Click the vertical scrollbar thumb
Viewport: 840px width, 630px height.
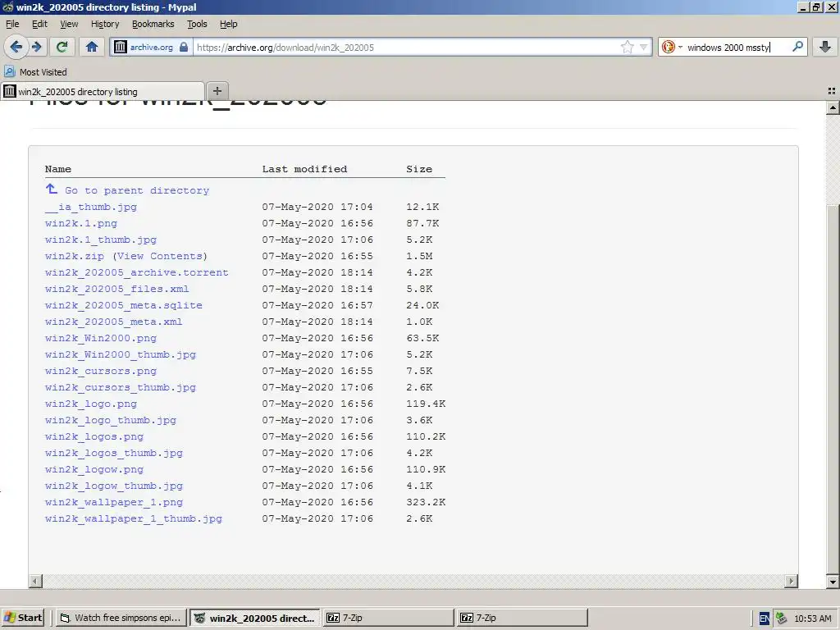(833, 389)
